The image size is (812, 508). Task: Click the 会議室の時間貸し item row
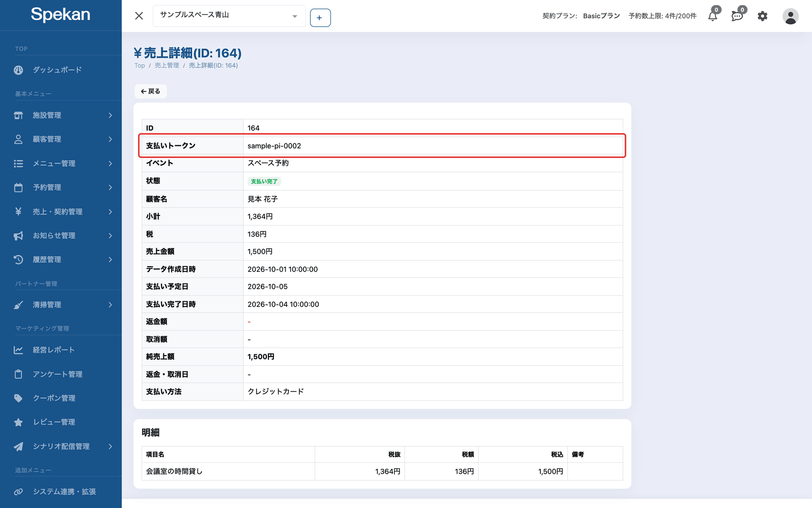pyautogui.click(x=382, y=471)
